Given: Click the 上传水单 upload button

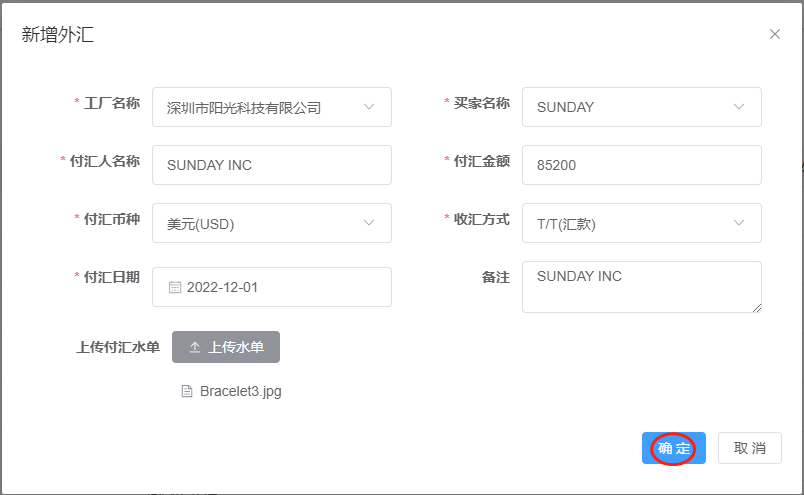Looking at the screenshot, I should [226, 347].
